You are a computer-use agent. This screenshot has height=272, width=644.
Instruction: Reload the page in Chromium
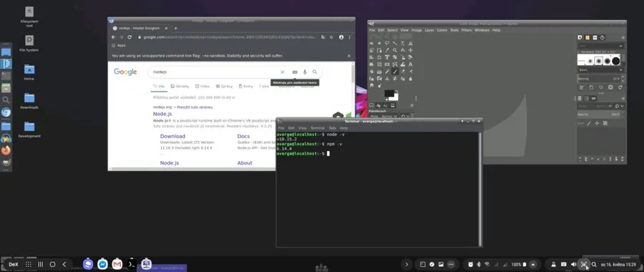point(130,37)
